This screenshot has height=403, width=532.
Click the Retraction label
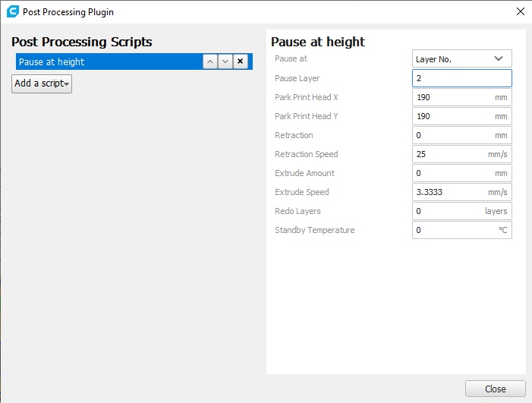[294, 135]
